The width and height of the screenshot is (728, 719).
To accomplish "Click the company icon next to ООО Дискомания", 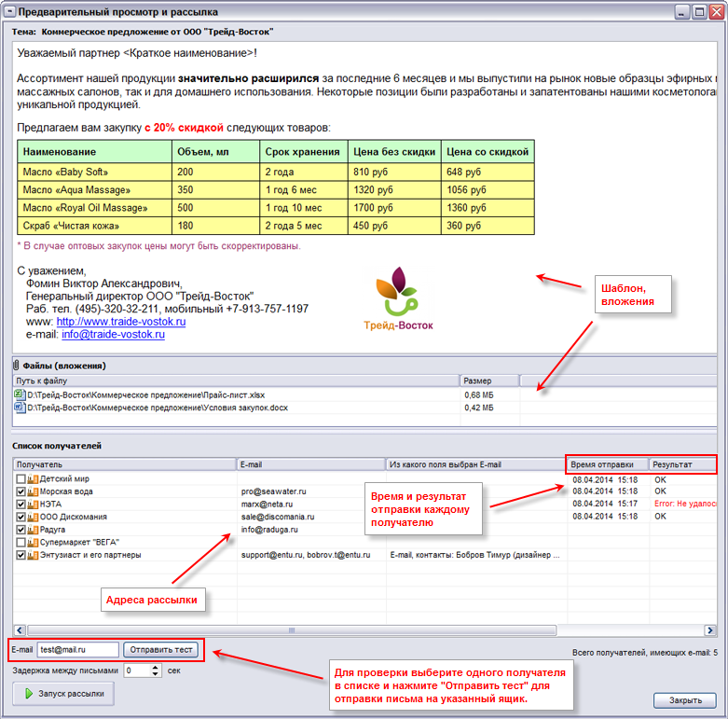I will pyautogui.click(x=33, y=517).
